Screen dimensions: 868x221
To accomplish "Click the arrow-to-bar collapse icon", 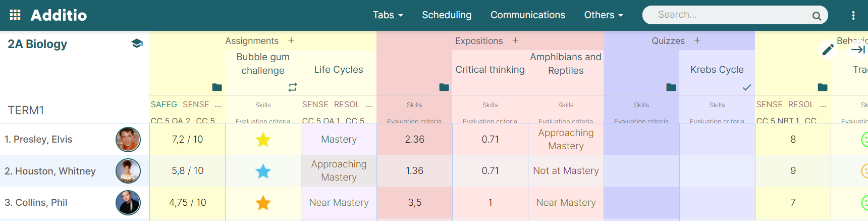I will (858, 49).
